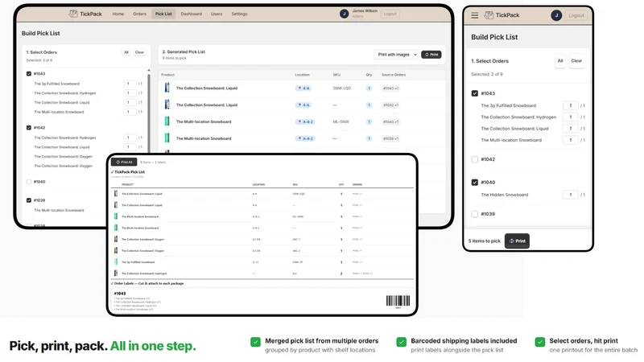Check order #1040 in desktop Select Orders
Image resolution: width=644 pixels, height=362 pixels.
point(29,182)
